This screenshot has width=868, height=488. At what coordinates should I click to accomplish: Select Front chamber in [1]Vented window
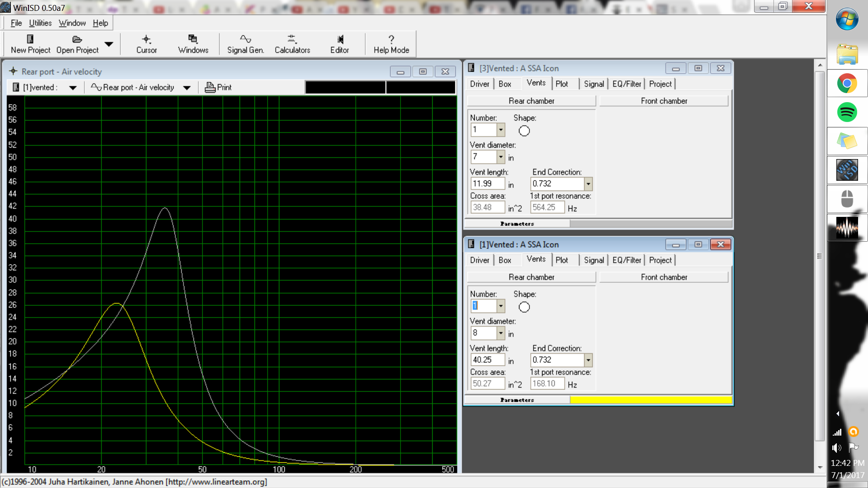[x=664, y=277]
